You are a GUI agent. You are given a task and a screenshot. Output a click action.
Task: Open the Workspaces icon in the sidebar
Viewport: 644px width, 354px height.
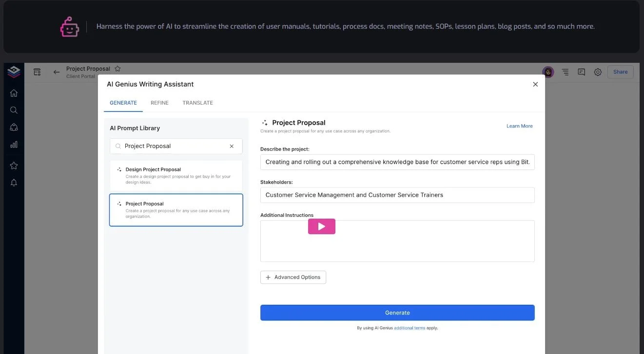pyautogui.click(x=14, y=127)
